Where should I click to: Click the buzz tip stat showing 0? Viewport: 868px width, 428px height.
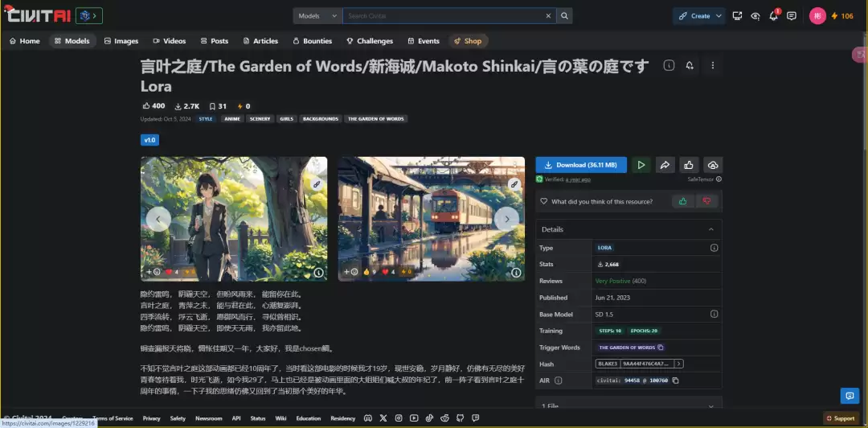pos(244,106)
